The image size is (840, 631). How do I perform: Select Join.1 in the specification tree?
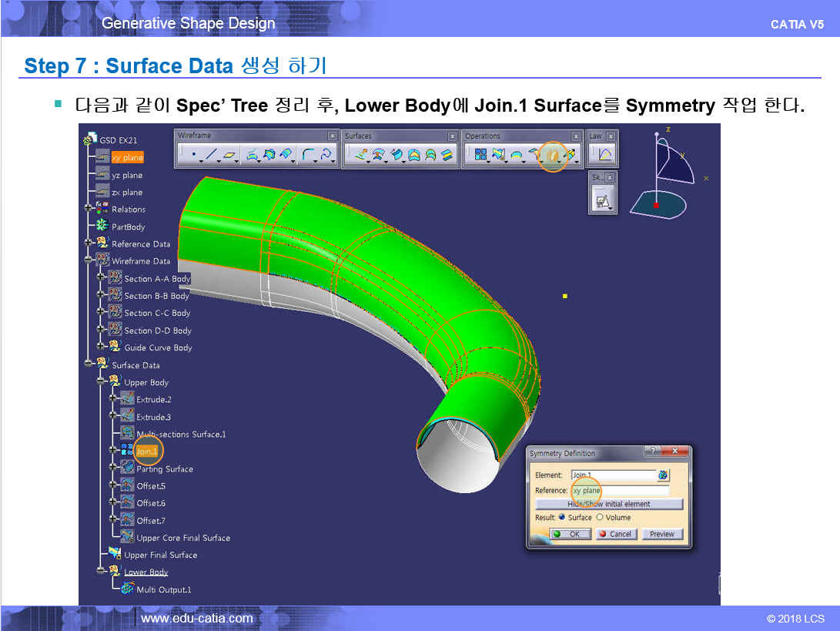(146, 451)
